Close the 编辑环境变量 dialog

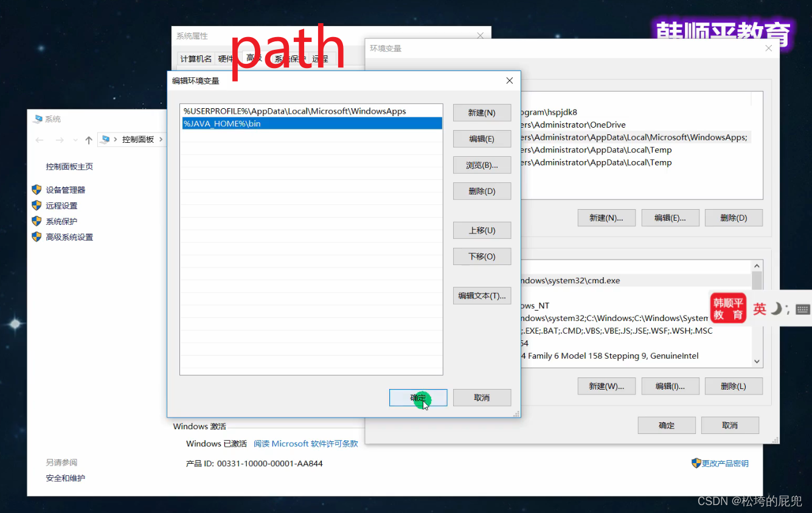(x=510, y=80)
